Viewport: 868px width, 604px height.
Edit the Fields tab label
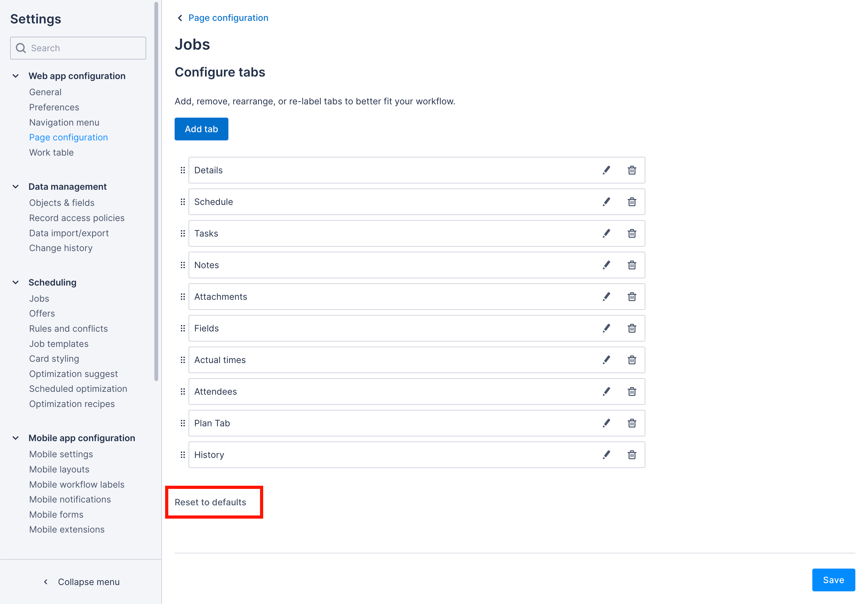pyautogui.click(x=606, y=328)
